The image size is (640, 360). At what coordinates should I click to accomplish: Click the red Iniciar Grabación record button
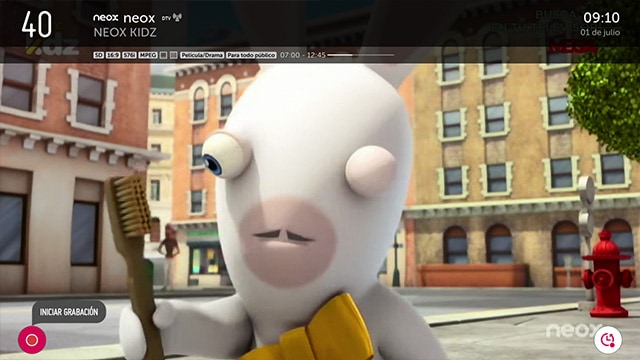click(32, 340)
